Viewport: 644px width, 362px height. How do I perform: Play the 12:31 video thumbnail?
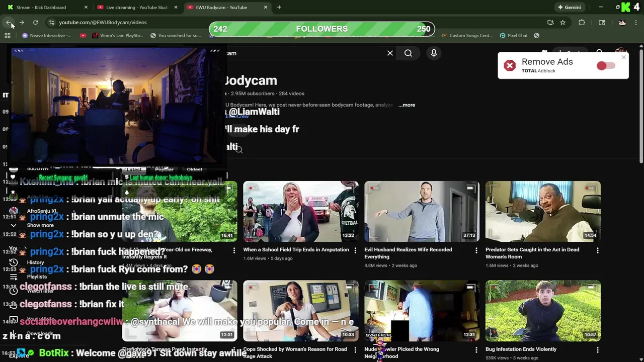(x=422, y=311)
